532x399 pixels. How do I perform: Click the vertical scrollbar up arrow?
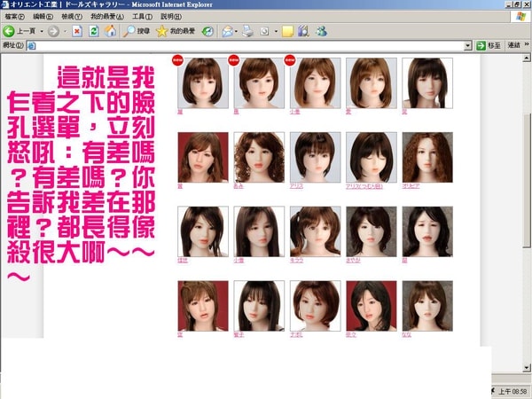526,58
